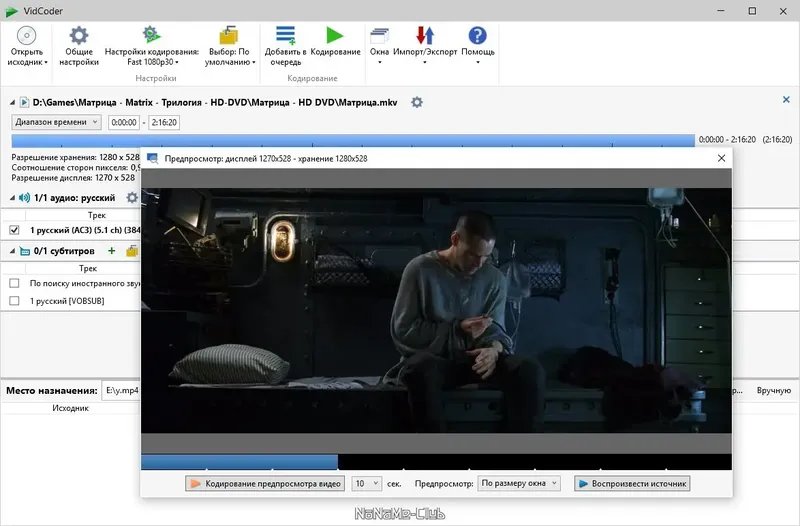Screen dimensions: 800x526
Task: Click the preview position seek bar
Action: pyautogui.click(x=436, y=462)
